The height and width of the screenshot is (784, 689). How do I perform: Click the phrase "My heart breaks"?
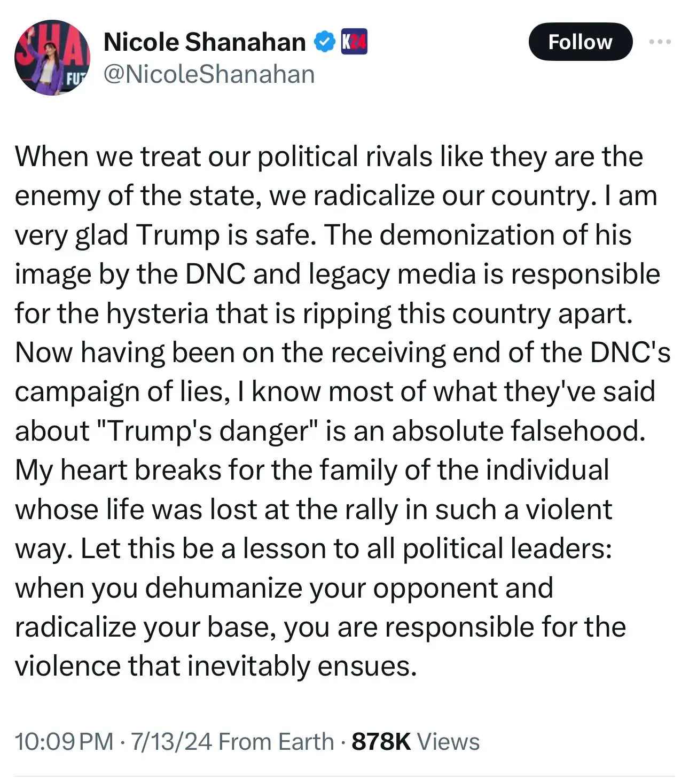pyautogui.click(x=118, y=471)
